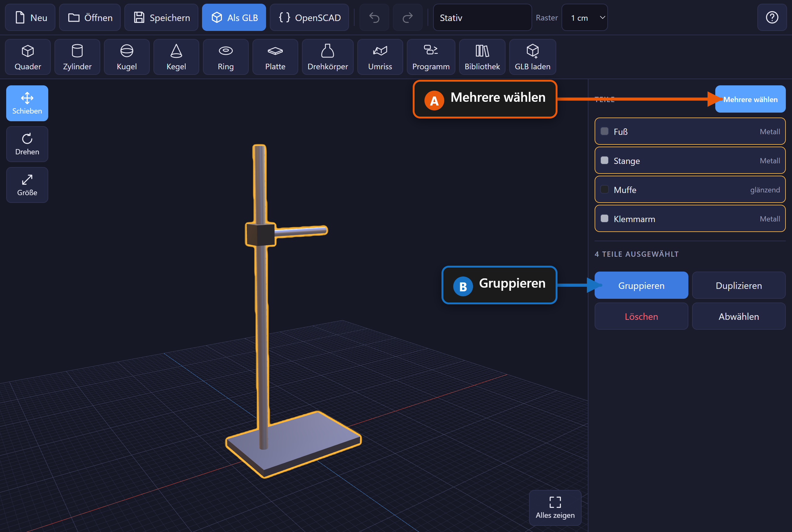Image resolution: width=792 pixels, height=532 pixels.
Task: Activate the Schieben move tool
Action: [x=27, y=103]
